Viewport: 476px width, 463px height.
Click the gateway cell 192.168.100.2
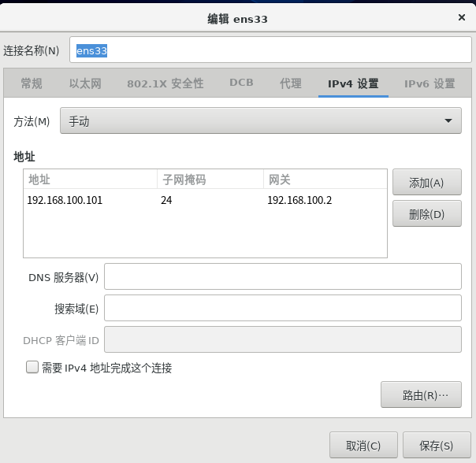pos(299,201)
